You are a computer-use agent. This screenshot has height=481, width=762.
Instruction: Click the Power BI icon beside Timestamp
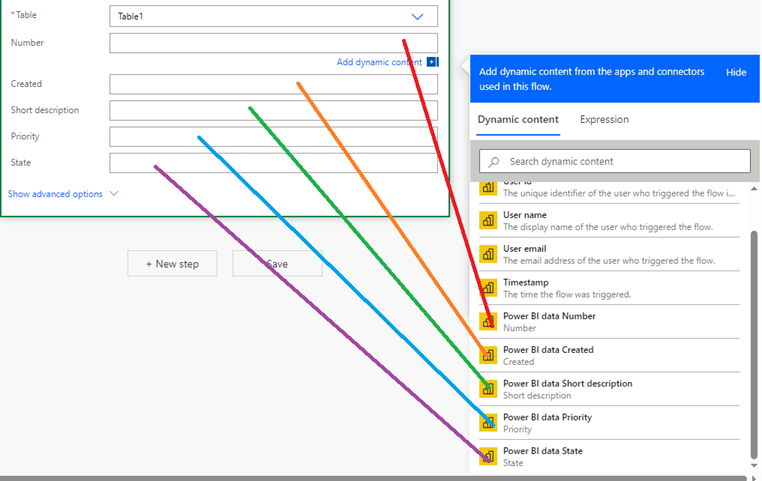tap(488, 288)
